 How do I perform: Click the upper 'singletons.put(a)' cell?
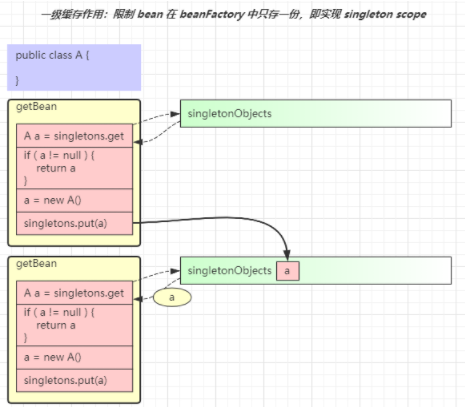75,223
